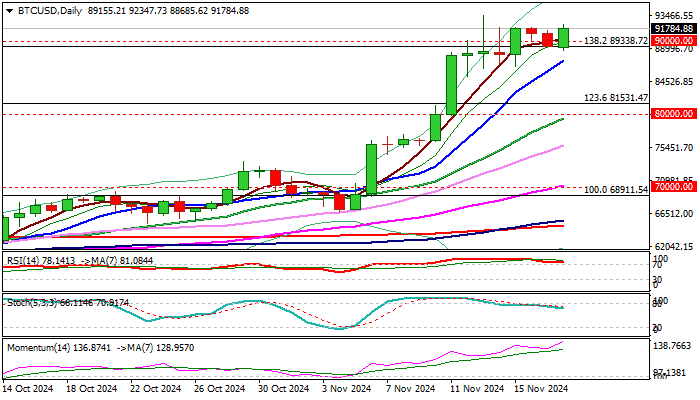Select the red 90000.00 price level tag
Screen dimensions: 700x400
[x=674, y=41]
